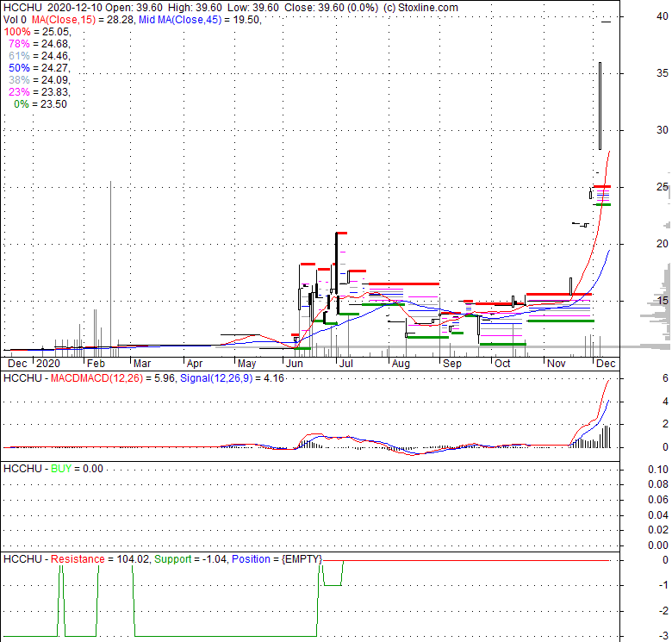Screen dimensions: 672x642
Task: Click the Signal(12,26,9) = 4.16 legend
Action: (232, 378)
